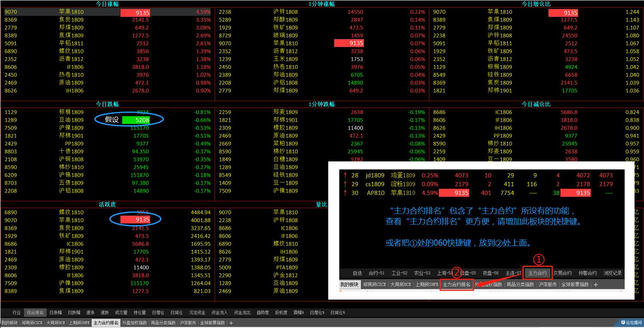Click the red 9135 cell in 1分钟涨幅 panel
644x328 pixels.
tap(349, 43)
